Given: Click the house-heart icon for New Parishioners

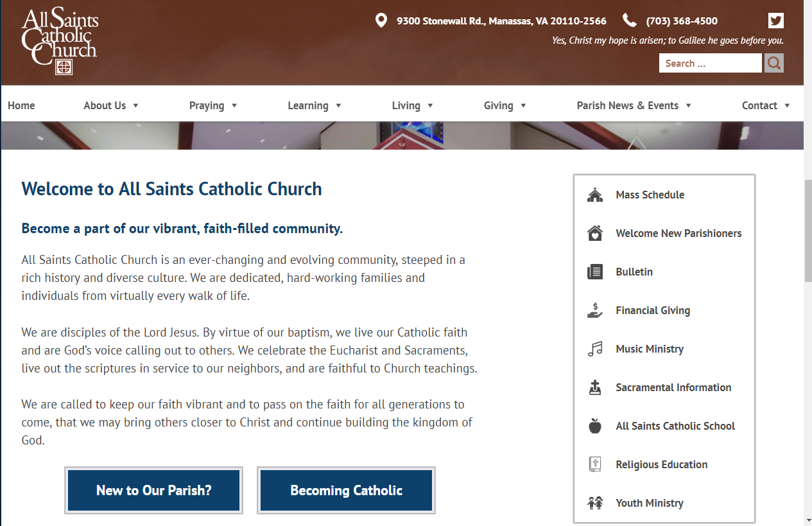Looking at the screenshot, I should 595,233.
